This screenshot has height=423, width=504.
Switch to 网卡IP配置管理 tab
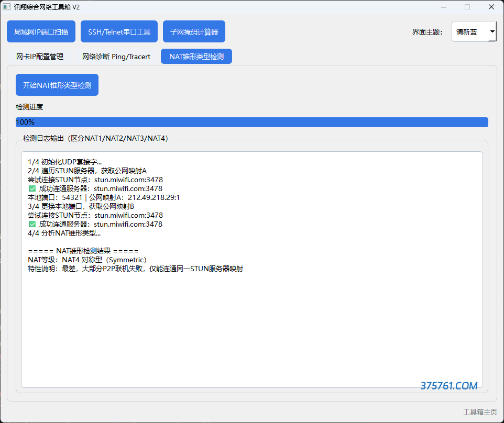(x=40, y=57)
